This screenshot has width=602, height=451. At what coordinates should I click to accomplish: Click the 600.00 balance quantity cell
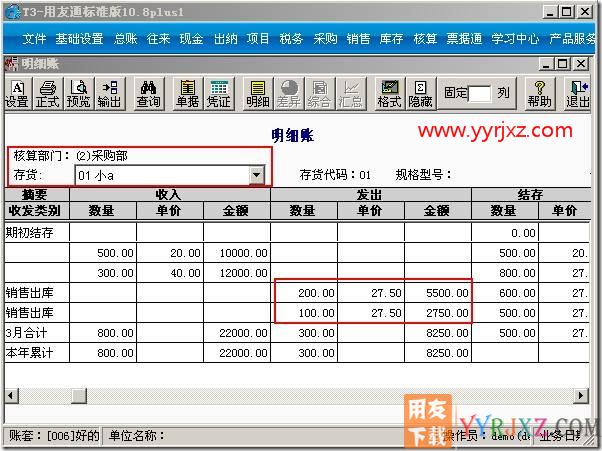coord(505,293)
